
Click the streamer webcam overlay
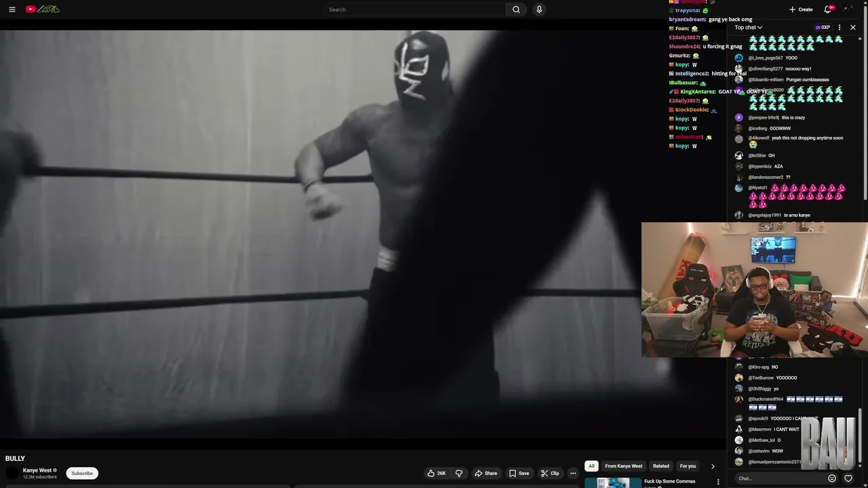754,289
